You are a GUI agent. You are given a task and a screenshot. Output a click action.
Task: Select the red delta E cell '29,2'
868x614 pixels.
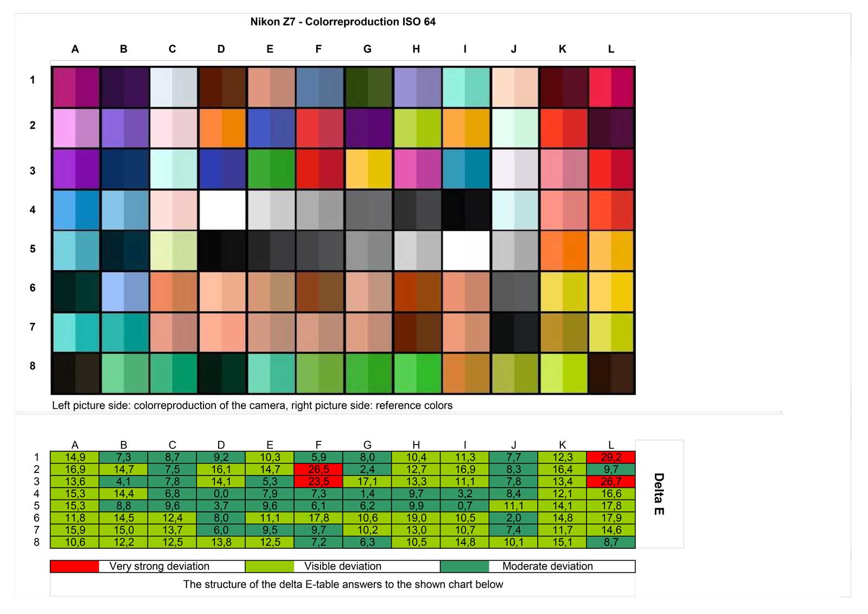point(611,457)
